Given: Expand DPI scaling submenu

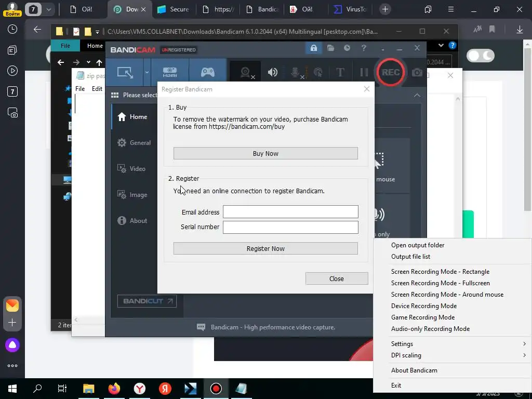Looking at the screenshot, I should coord(453,355).
